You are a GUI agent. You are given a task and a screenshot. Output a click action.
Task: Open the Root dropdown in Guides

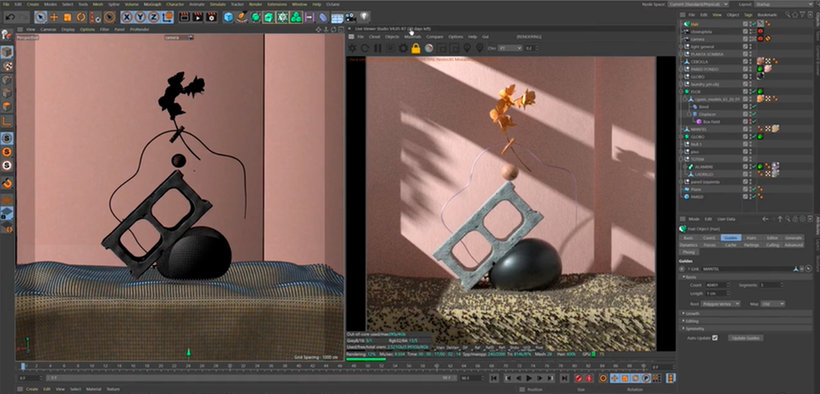pyautogui.click(x=722, y=304)
